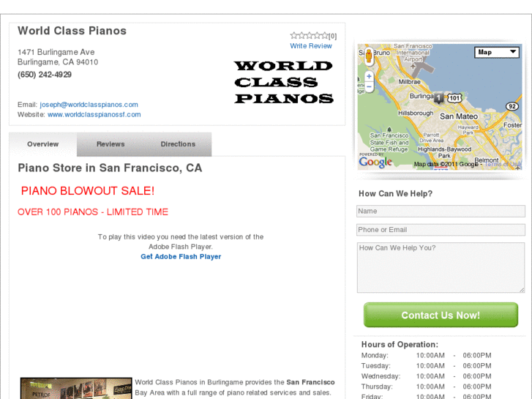Open the Map type dropdown
532x399 pixels.
tap(498, 52)
